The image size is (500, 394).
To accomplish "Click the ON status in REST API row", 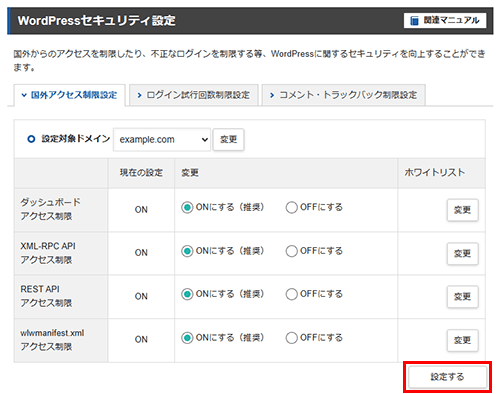I will [x=141, y=296].
